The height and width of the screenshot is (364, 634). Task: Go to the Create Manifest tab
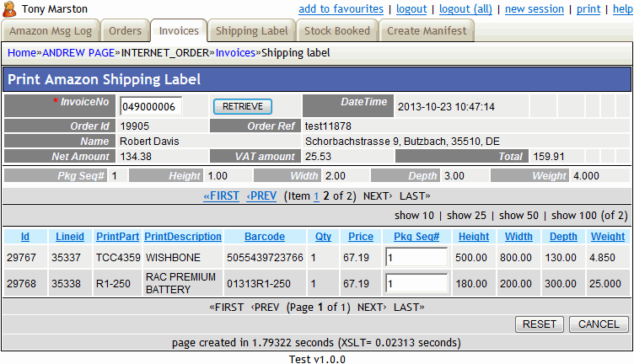426,31
